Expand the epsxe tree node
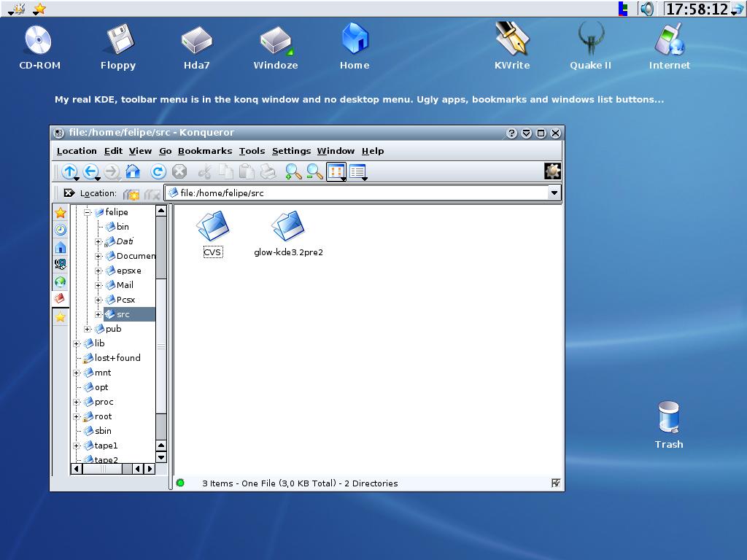 tap(98, 271)
